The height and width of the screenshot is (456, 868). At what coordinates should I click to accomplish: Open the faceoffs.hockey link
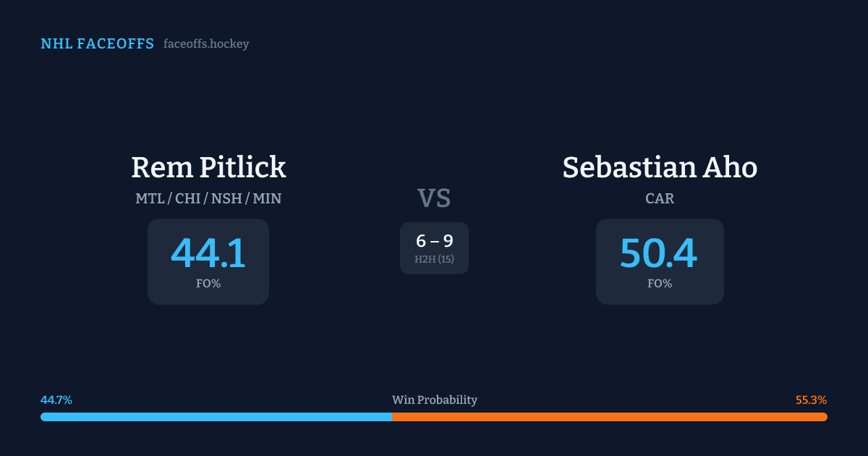click(206, 44)
